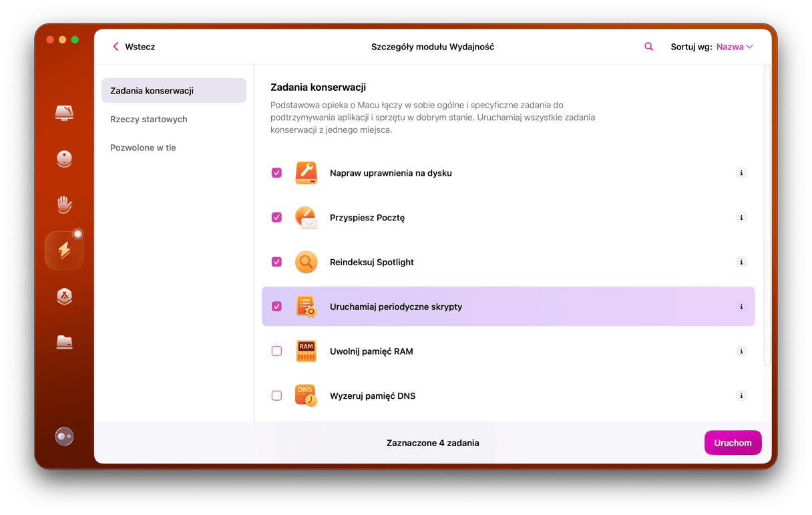Open the Applications module sidebar icon

(x=64, y=297)
